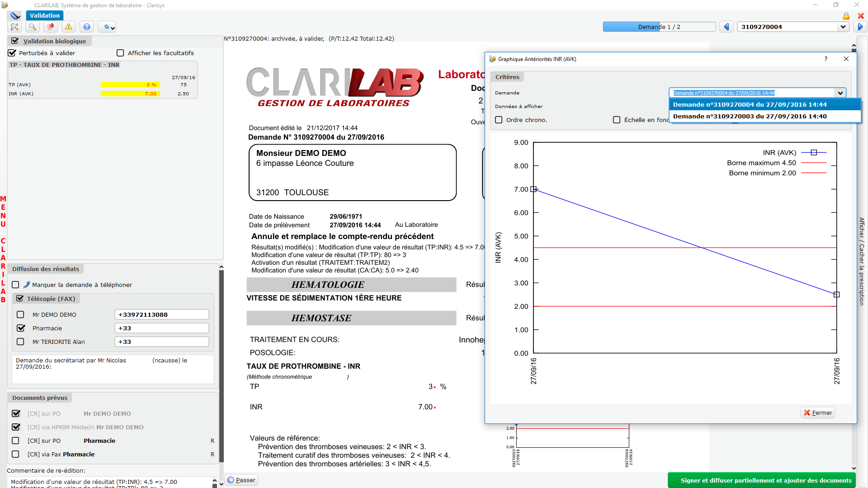
Task: Click the red X icon beside padlock
Action: [861, 16]
